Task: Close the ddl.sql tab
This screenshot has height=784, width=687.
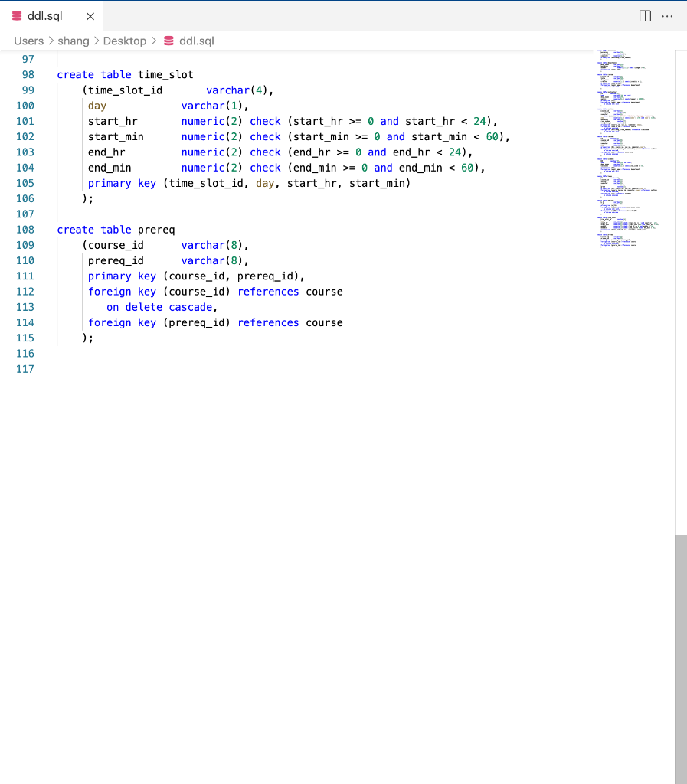Action: coord(90,15)
